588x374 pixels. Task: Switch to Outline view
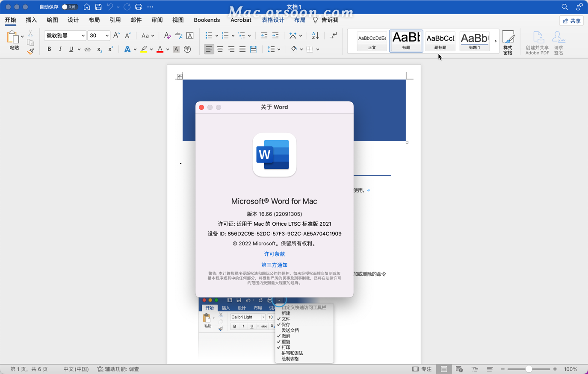pos(475,369)
